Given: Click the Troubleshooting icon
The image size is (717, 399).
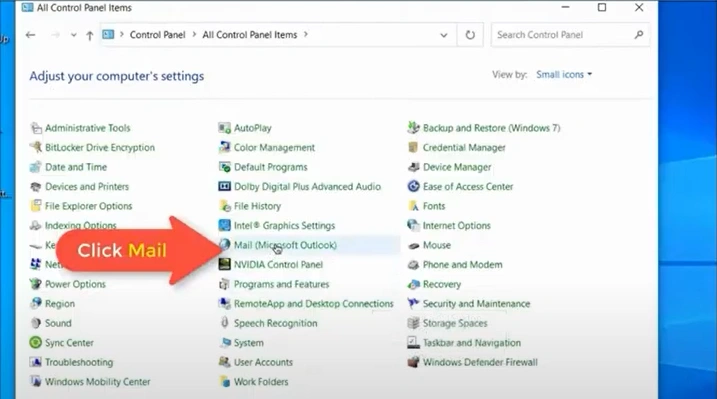Looking at the screenshot, I should 36,362.
